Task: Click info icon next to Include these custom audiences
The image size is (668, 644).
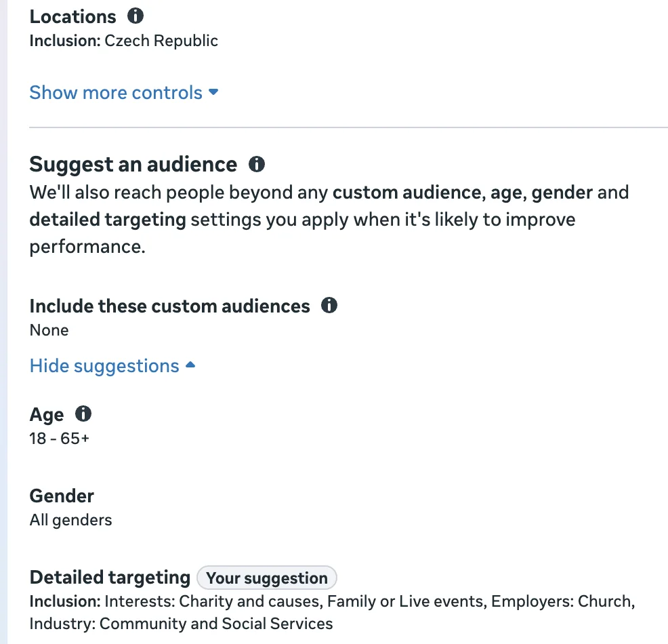Action: coord(329,305)
